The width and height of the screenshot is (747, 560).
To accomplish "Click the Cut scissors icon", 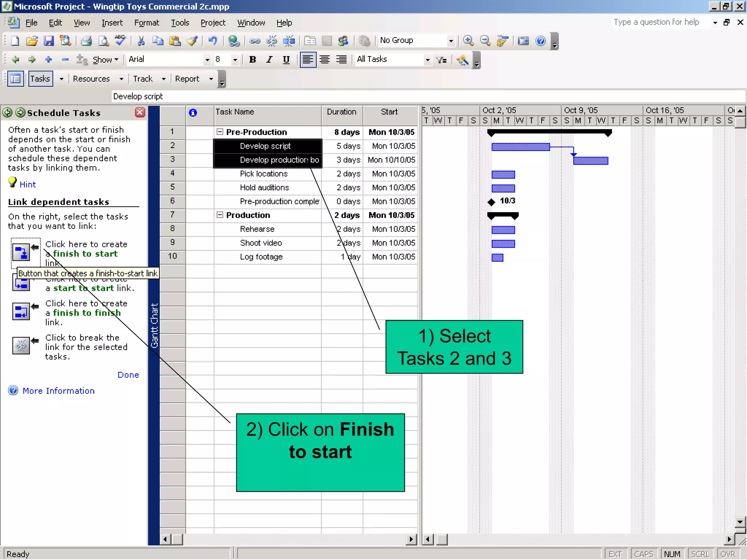I will click(141, 41).
